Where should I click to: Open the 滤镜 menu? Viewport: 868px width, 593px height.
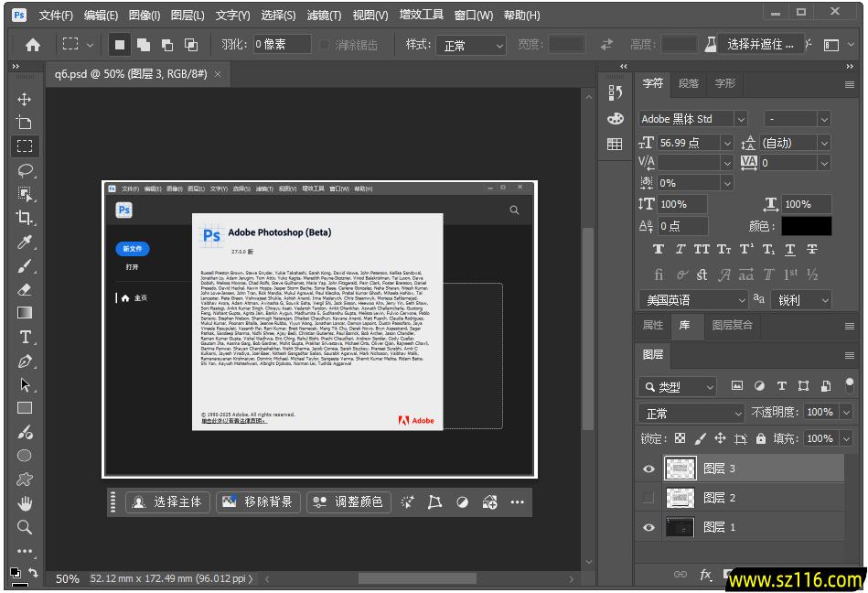(322, 15)
